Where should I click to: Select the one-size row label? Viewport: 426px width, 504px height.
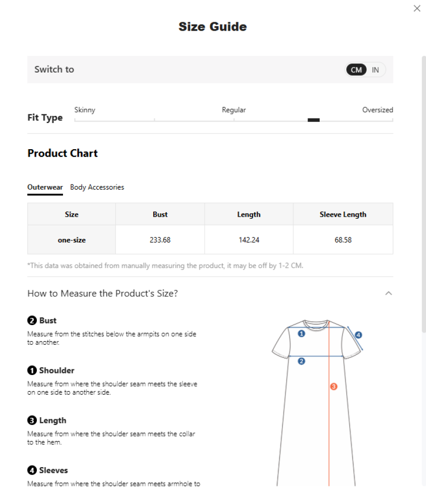[x=72, y=240]
